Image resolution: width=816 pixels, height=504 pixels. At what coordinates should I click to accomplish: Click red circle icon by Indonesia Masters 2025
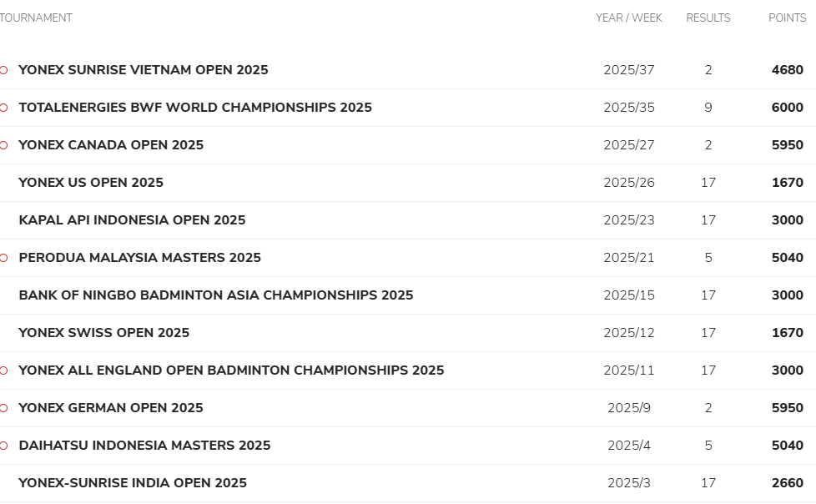tap(3, 445)
